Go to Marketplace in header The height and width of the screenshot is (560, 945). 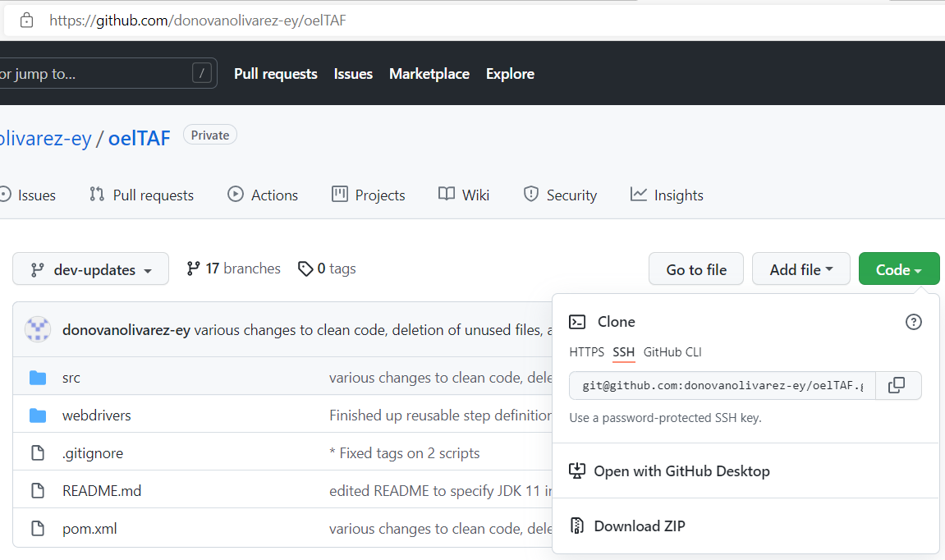pyautogui.click(x=429, y=74)
